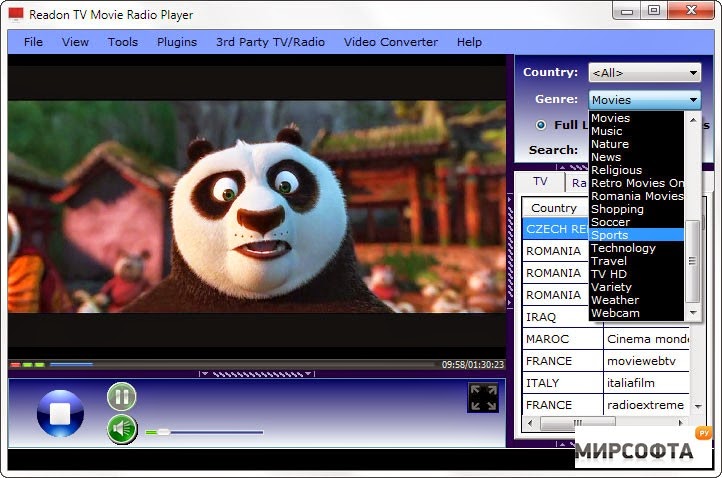Select the MAROC Cinema monde channel
This screenshot has width=722, height=478.
[x=606, y=339]
